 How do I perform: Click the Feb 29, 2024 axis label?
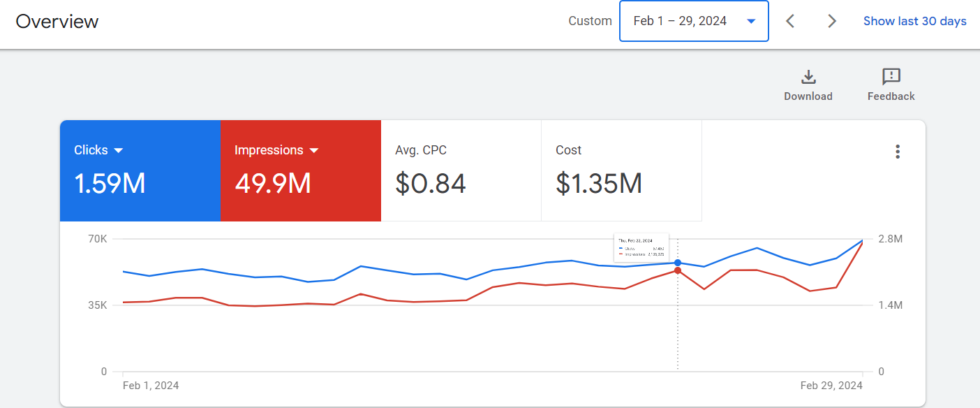coord(831,386)
